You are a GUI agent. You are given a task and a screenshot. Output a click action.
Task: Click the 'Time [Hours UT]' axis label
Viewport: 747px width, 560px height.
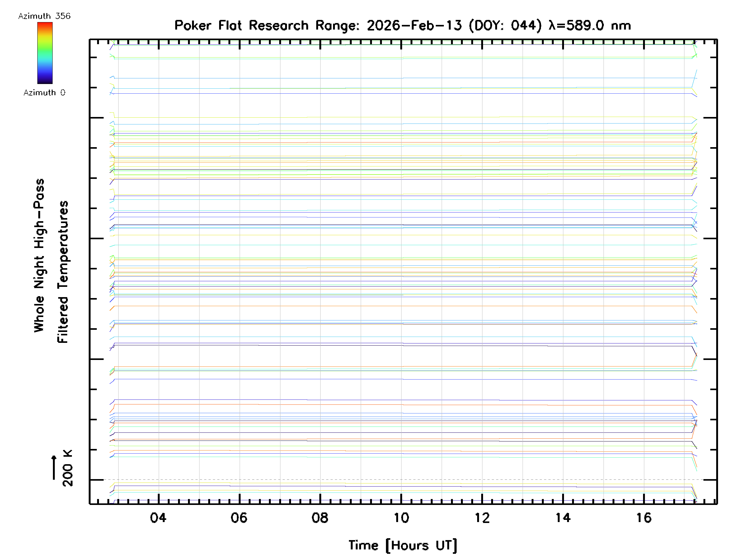click(402, 545)
